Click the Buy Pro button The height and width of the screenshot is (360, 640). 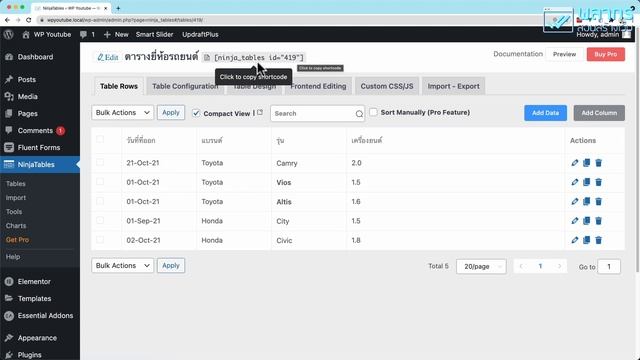tap(606, 54)
